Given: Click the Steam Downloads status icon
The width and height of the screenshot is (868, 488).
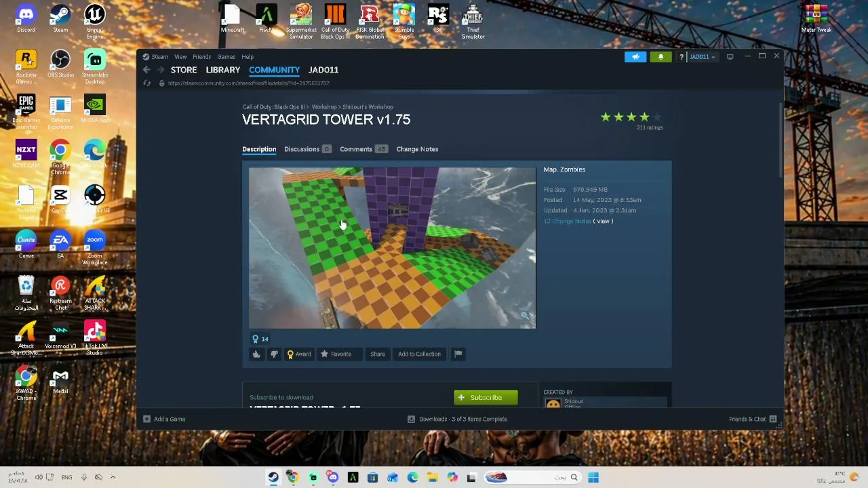Looking at the screenshot, I should tap(411, 419).
